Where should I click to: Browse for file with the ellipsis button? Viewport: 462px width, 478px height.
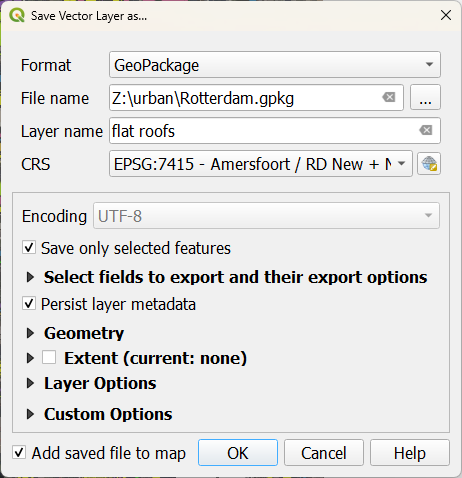(425, 97)
